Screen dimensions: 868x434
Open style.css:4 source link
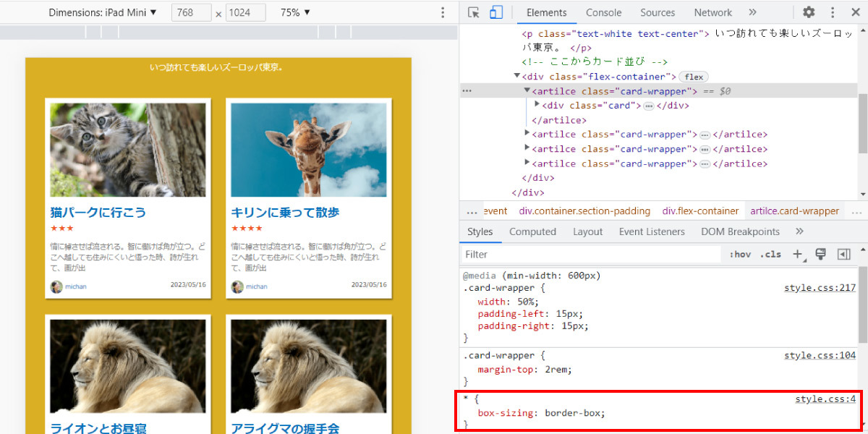point(825,399)
